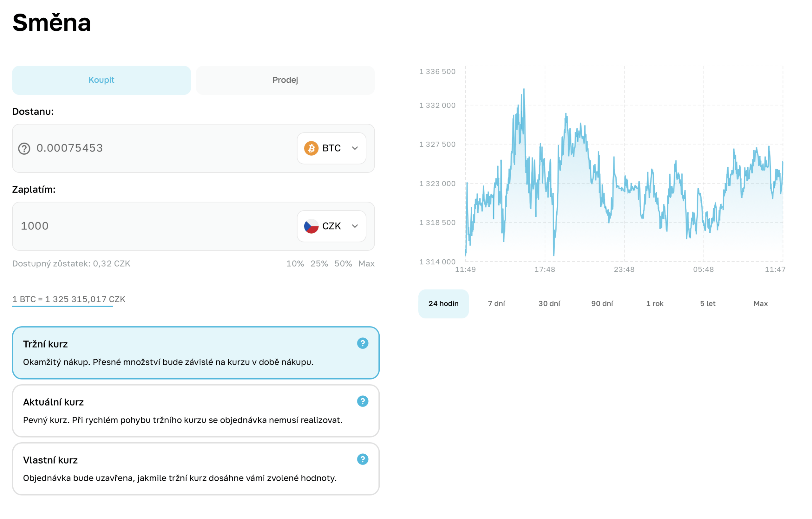Use 25% of available balance
Viewport: 812px width, 519px height.
click(x=319, y=263)
